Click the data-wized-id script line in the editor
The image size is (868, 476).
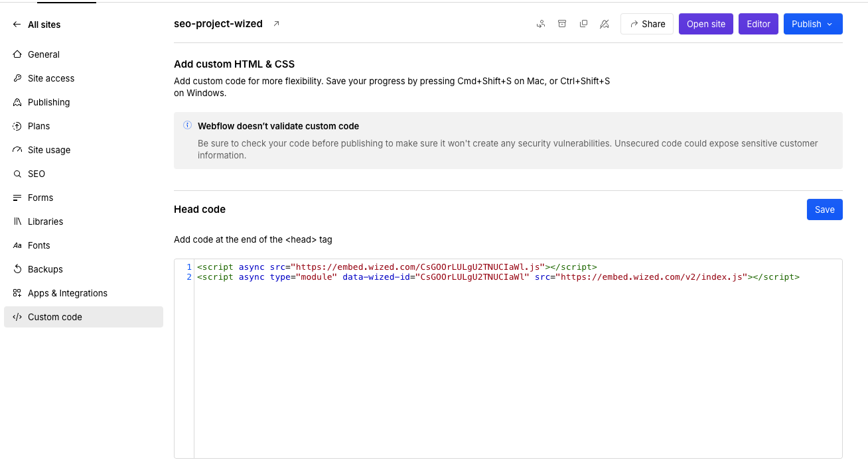pyautogui.click(x=498, y=277)
